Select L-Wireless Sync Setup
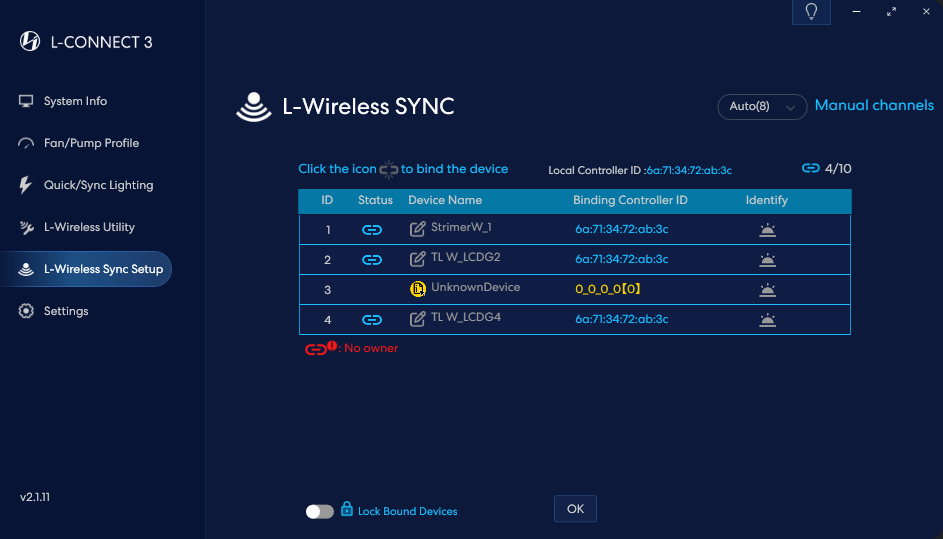 [86, 269]
